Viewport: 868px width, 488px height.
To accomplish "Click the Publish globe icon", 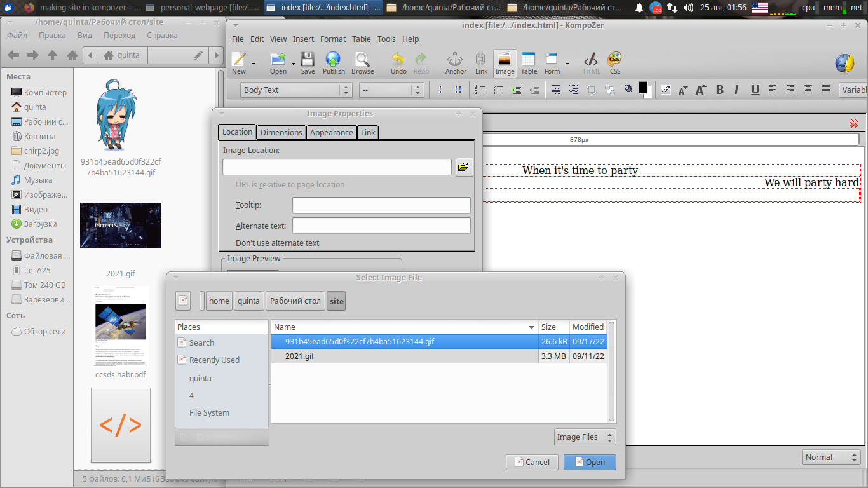I will [334, 63].
